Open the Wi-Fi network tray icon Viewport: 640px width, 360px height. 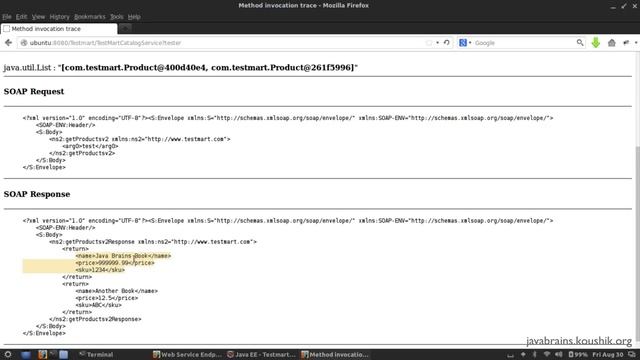(x=547, y=354)
